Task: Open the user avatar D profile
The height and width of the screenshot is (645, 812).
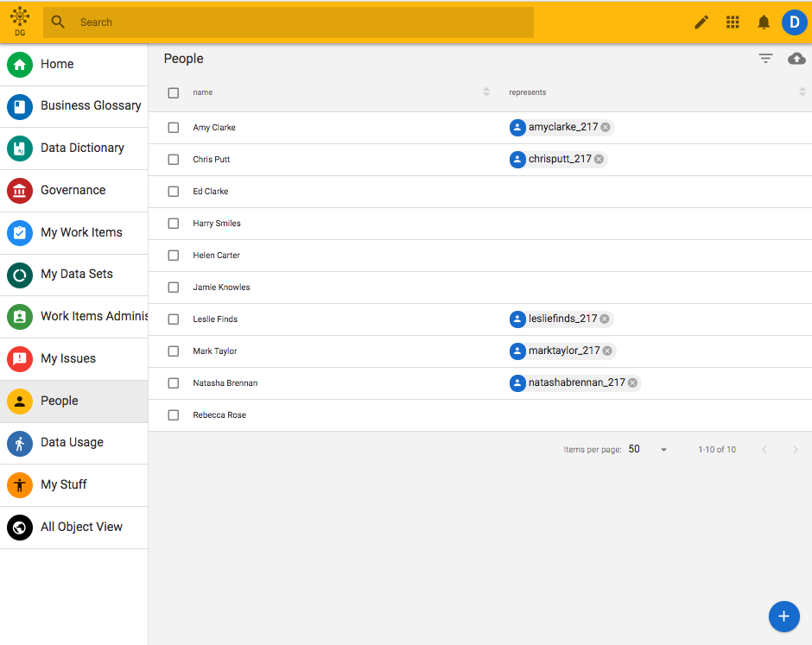Action: pos(794,22)
